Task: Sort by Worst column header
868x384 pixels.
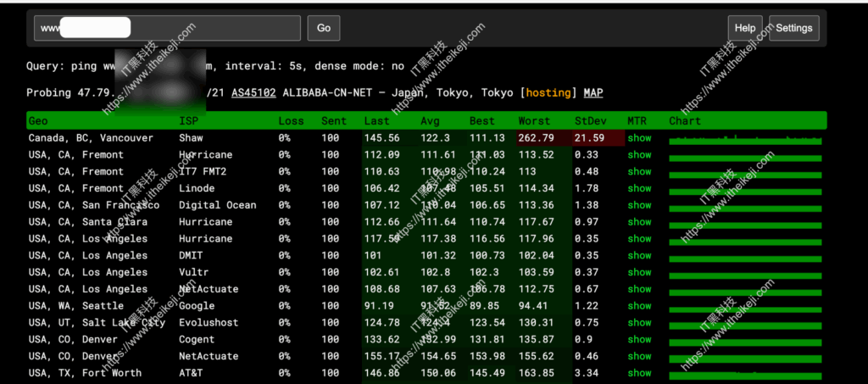Action: (x=534, y=120)
